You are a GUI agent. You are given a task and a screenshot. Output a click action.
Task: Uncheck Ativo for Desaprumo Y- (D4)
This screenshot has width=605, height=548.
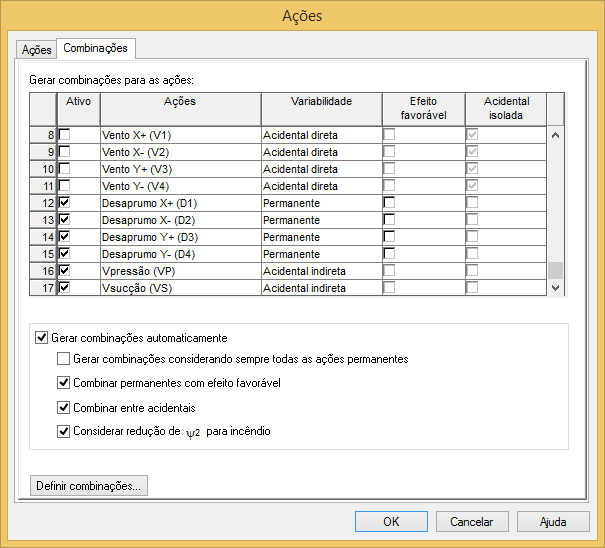click(64, 254)
